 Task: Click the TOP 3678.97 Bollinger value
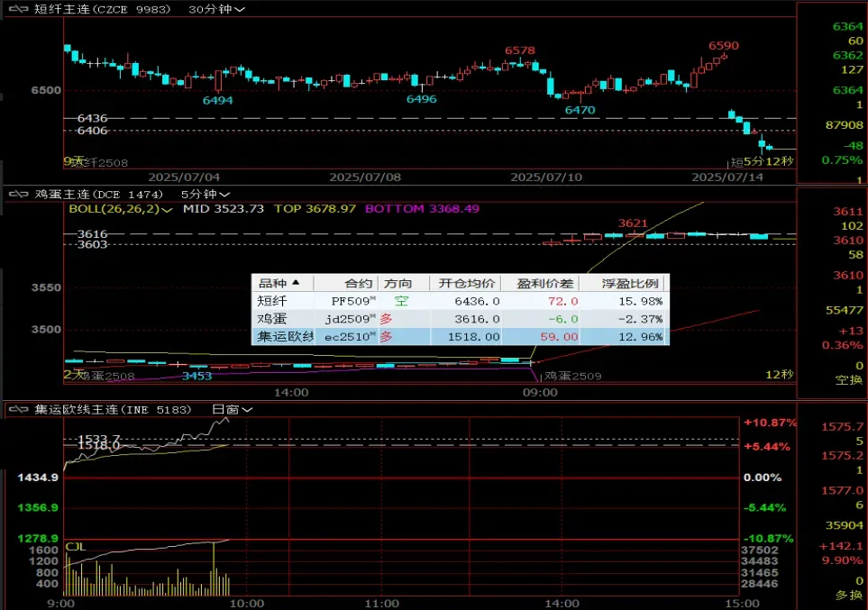pyautogui.click(x=315, y=209)
